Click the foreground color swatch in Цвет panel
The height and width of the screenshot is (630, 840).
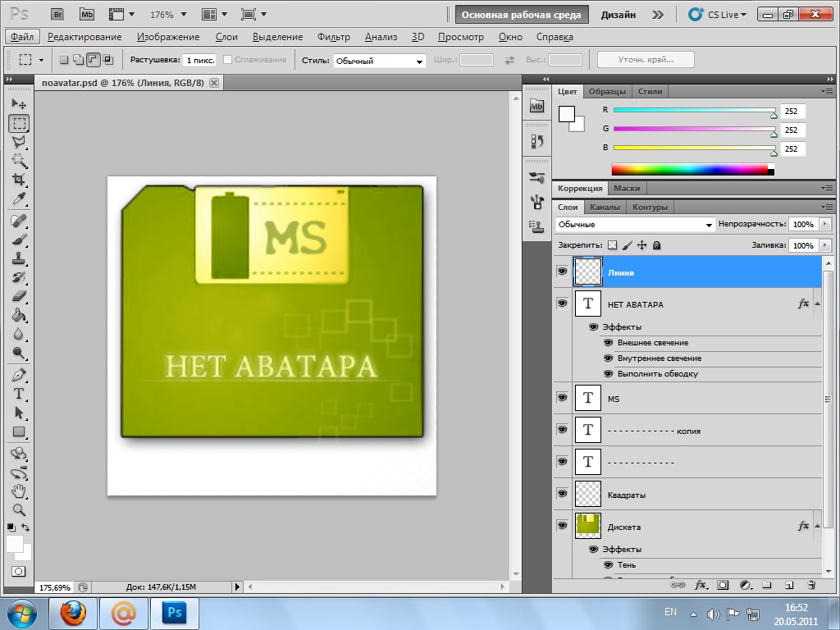[x=567, y=114]
